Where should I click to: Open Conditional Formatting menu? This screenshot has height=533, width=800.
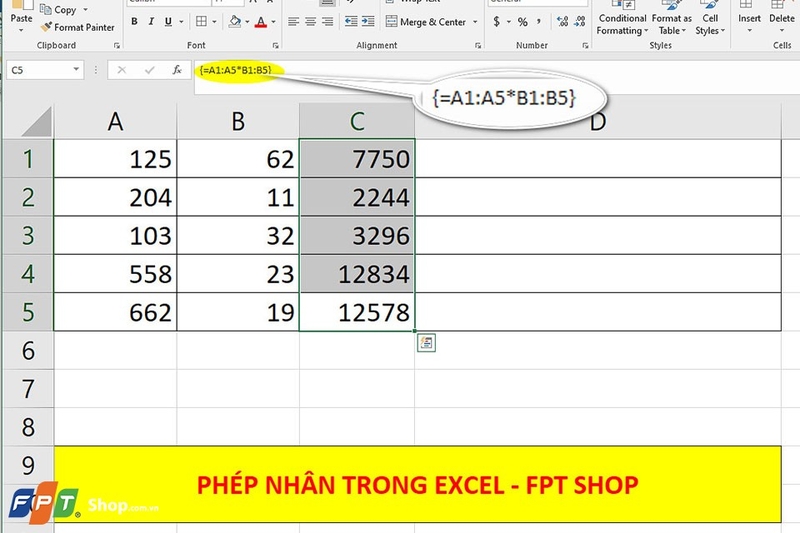point(622,19)
